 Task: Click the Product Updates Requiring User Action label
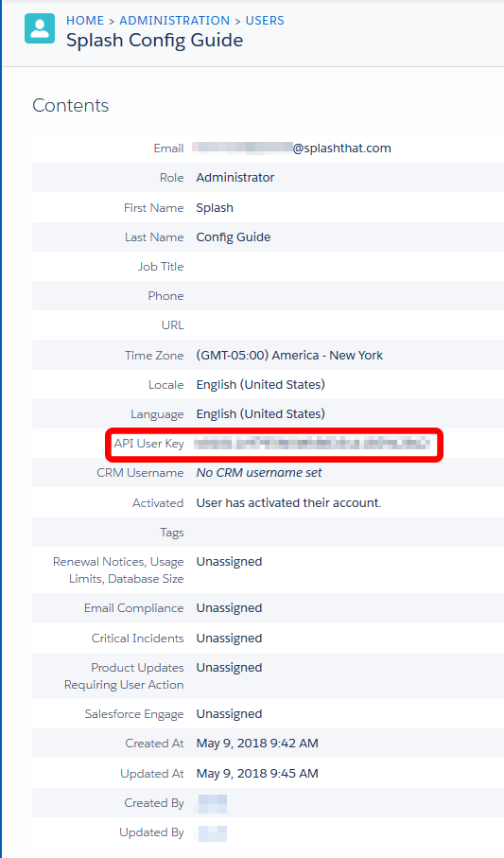124,676
